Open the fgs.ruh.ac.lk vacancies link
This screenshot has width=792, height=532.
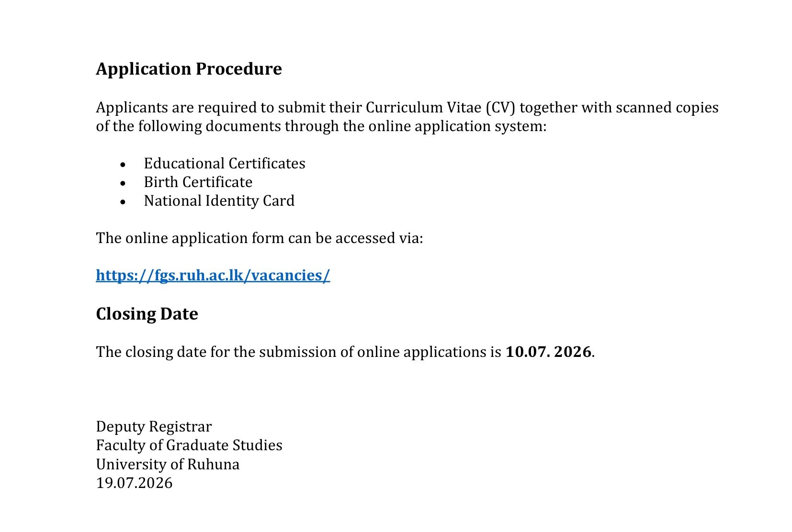213,276
